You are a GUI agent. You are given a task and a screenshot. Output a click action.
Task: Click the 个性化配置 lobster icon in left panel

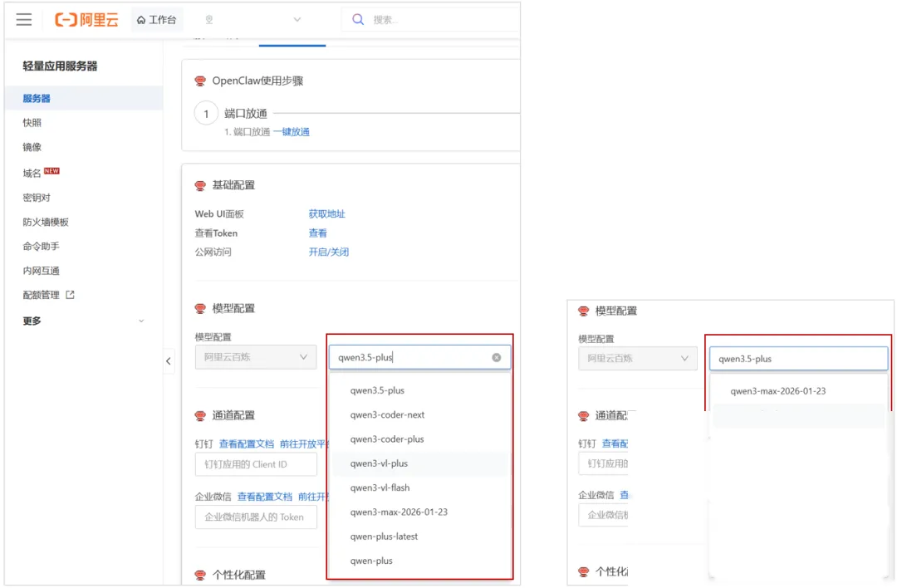(200, 575)
